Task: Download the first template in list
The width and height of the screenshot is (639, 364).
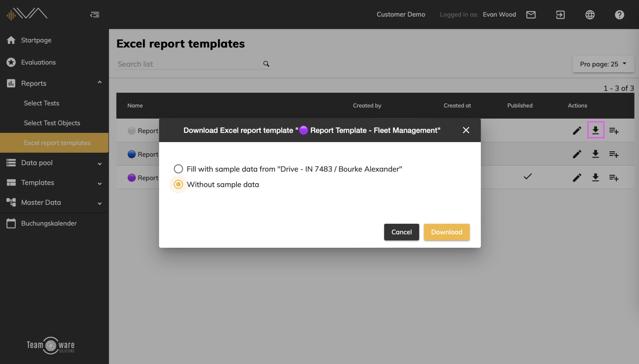Action: point(596,130)
